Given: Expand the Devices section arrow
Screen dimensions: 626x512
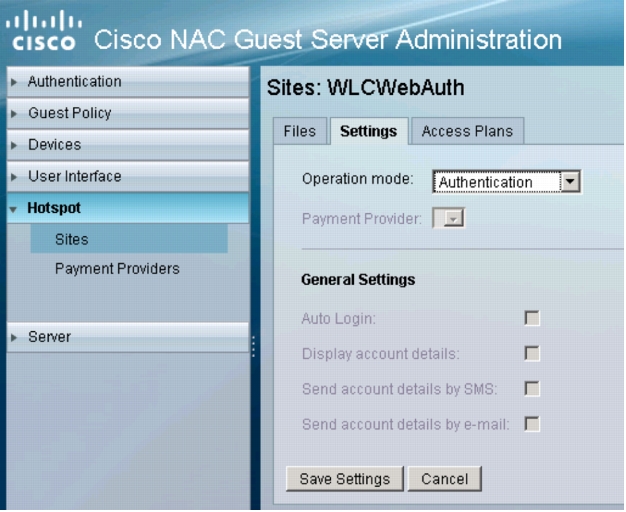Looking at the screenshot, I should (14, 145).
